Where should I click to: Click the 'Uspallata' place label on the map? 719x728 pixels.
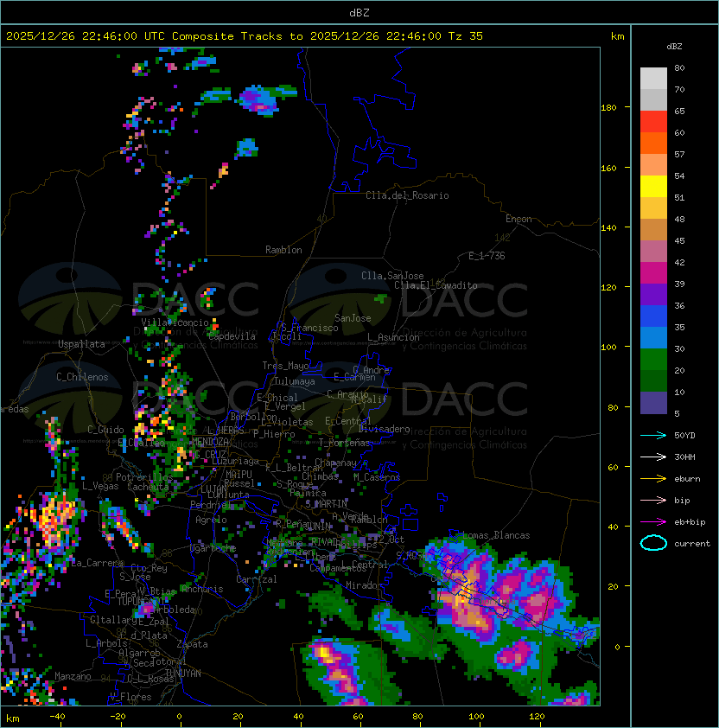[81, 344]
